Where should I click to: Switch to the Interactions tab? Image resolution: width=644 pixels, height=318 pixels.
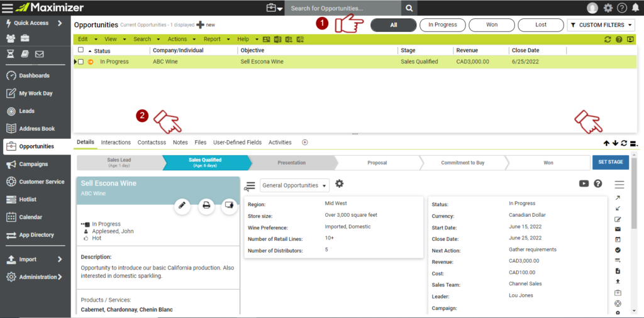coord(116,143)
